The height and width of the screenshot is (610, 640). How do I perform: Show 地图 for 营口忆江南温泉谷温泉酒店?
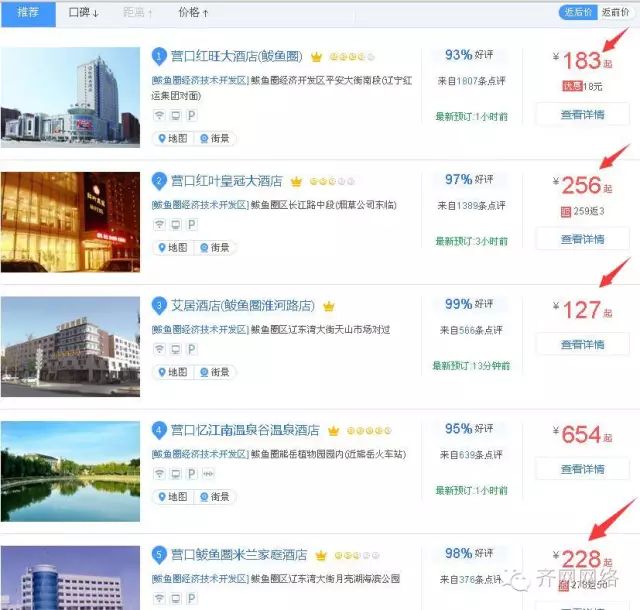click(173, 496)
